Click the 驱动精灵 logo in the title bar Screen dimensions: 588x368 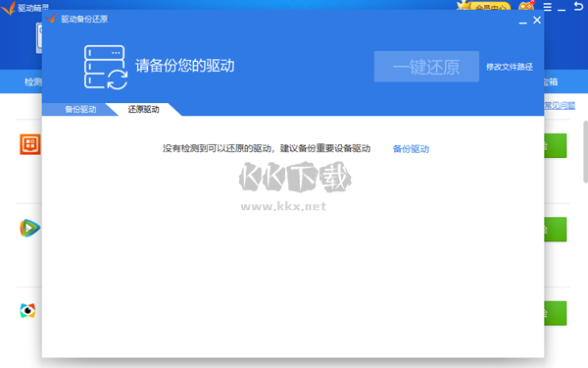point(8,8)
